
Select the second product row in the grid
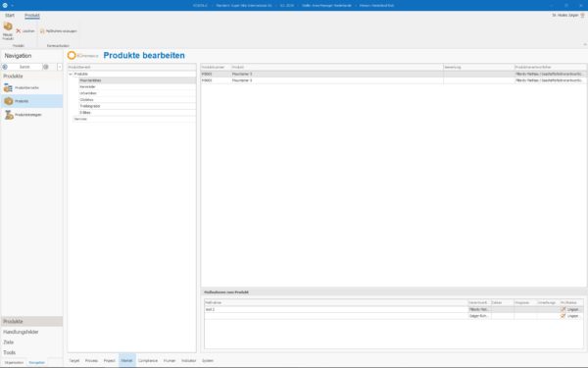point(393,80)
